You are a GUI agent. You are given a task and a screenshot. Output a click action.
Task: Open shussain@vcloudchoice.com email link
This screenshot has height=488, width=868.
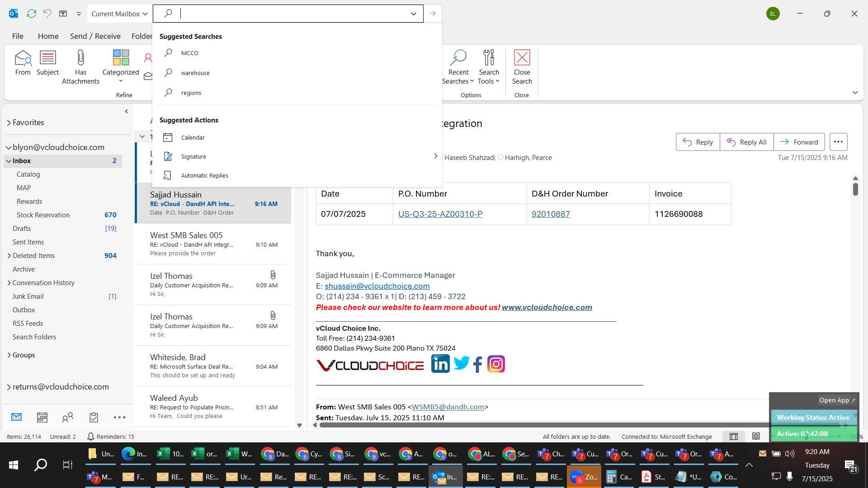(x=377, y=286)
